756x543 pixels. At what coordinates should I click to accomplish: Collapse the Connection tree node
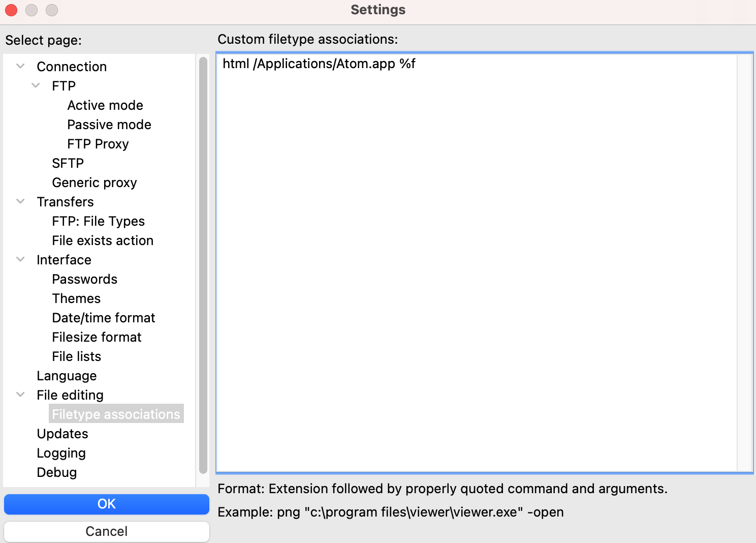click(21, 66)
